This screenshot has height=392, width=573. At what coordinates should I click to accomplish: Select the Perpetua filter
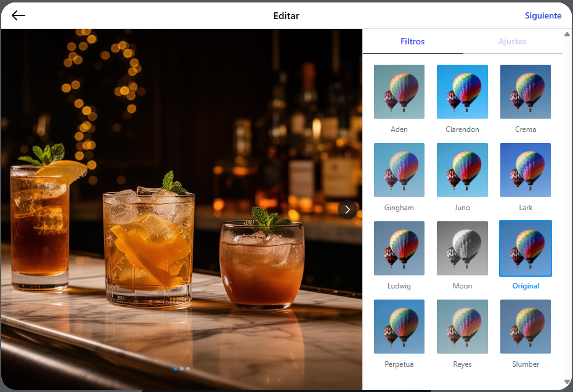pyautogui.click(x=399, y=326)
